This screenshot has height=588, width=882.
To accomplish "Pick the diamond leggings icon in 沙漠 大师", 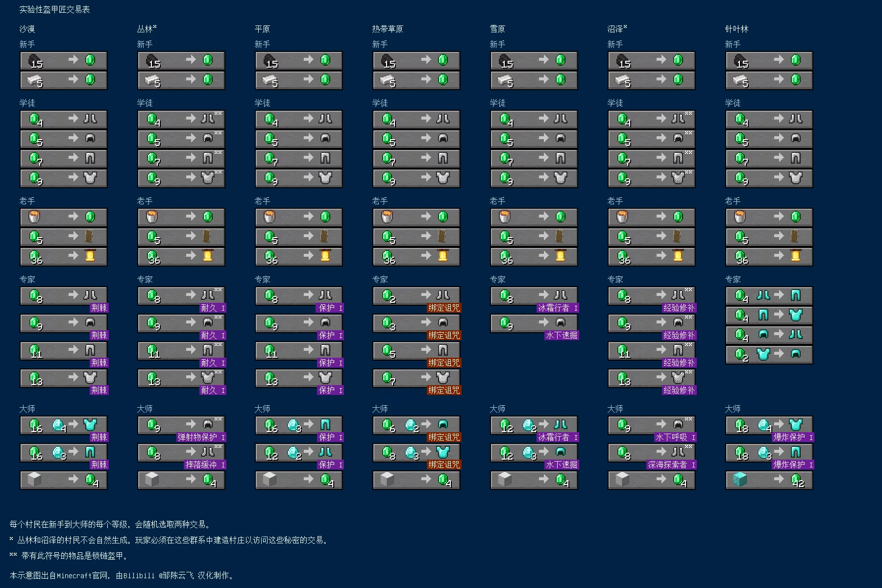I will [90, 452].
